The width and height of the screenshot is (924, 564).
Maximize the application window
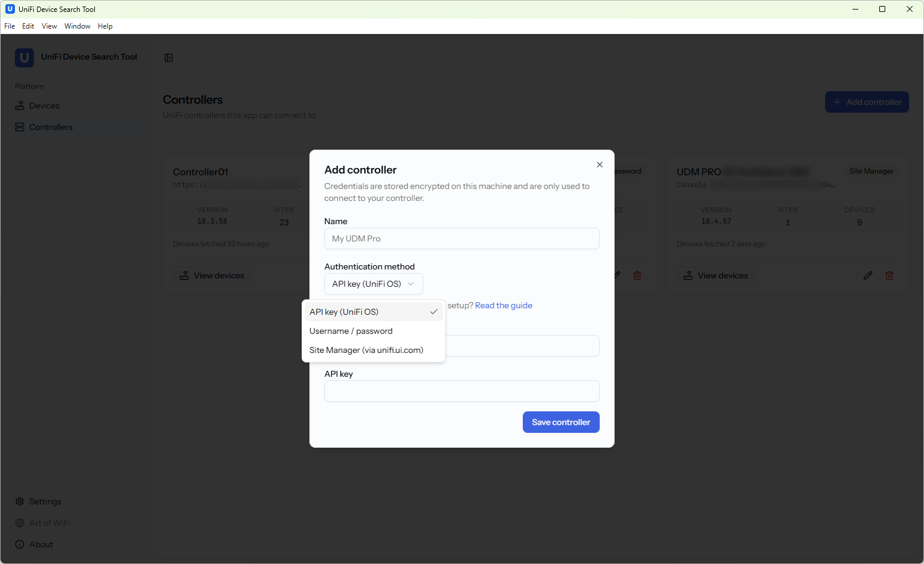click(882, 9)
